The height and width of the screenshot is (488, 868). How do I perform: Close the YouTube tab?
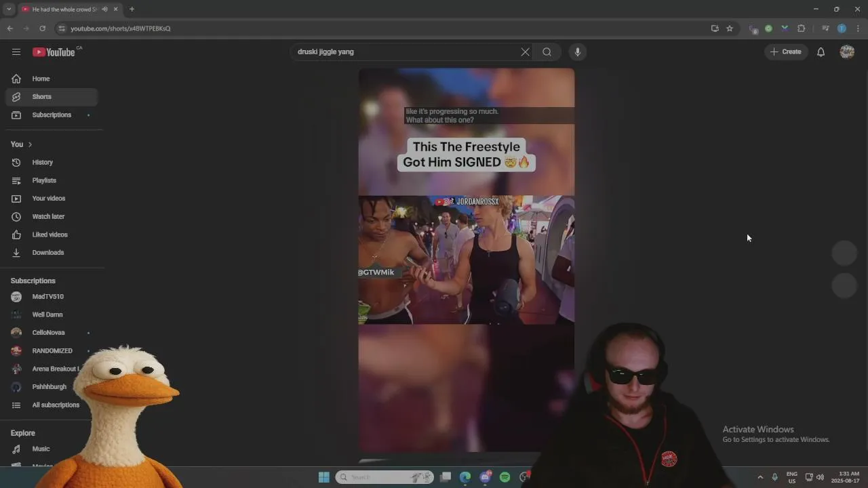(x=115, y=9)
